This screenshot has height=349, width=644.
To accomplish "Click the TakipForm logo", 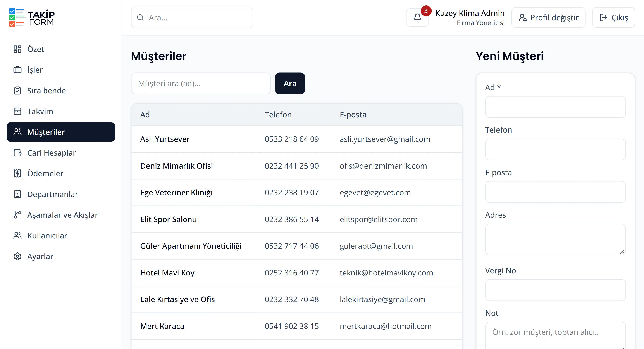I will pos(32,17).
